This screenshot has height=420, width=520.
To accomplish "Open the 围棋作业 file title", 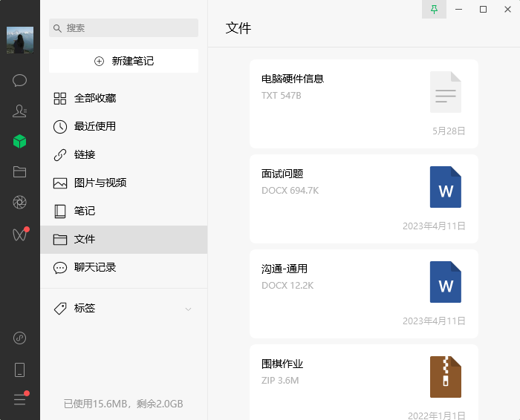I will [x=282, y=364].
